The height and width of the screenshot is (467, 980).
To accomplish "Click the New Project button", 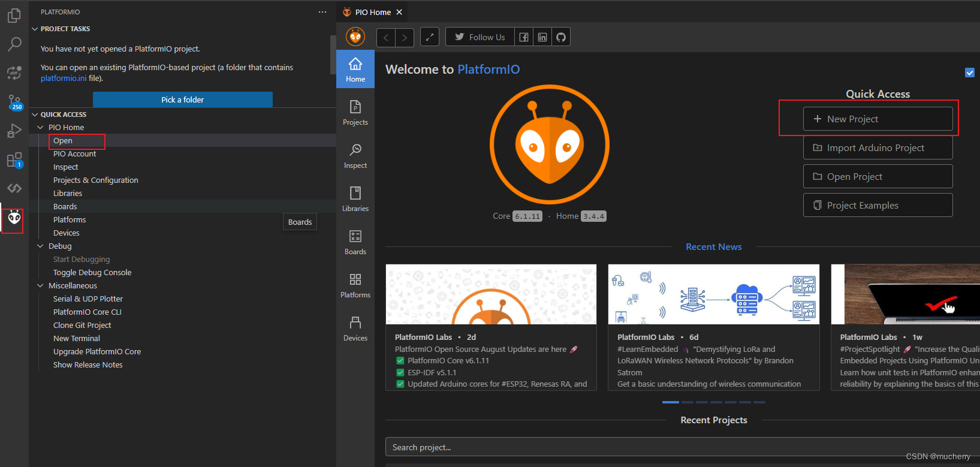I will click(878, 119).
